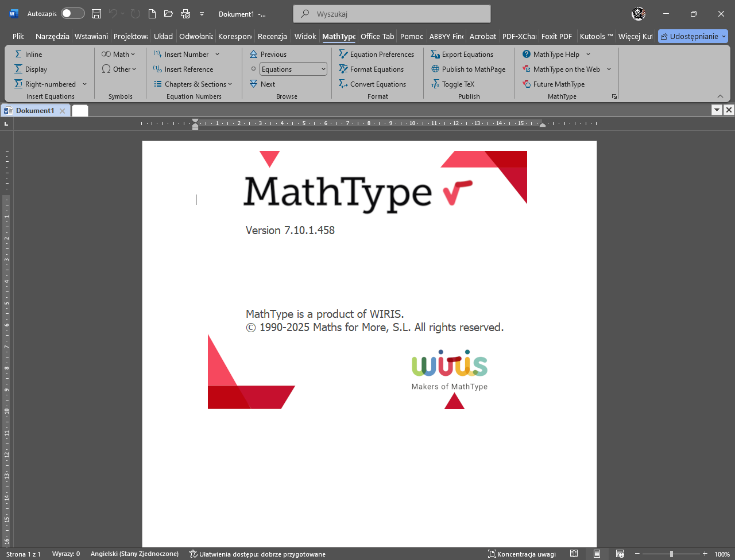Select the radio button beside Equations combo box

(254, 69)
